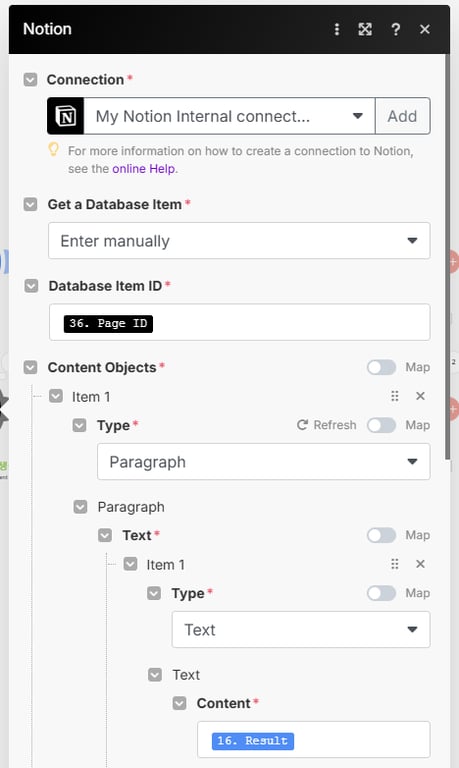Screen dimensions: 459x768
Task: Click drag handle of Content Objects Item 1
Action: pos(394,396)
